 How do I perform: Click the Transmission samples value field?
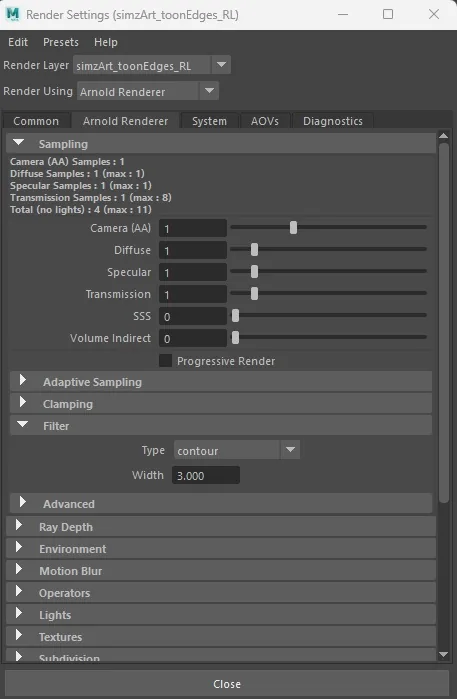[x=193, y=294]
